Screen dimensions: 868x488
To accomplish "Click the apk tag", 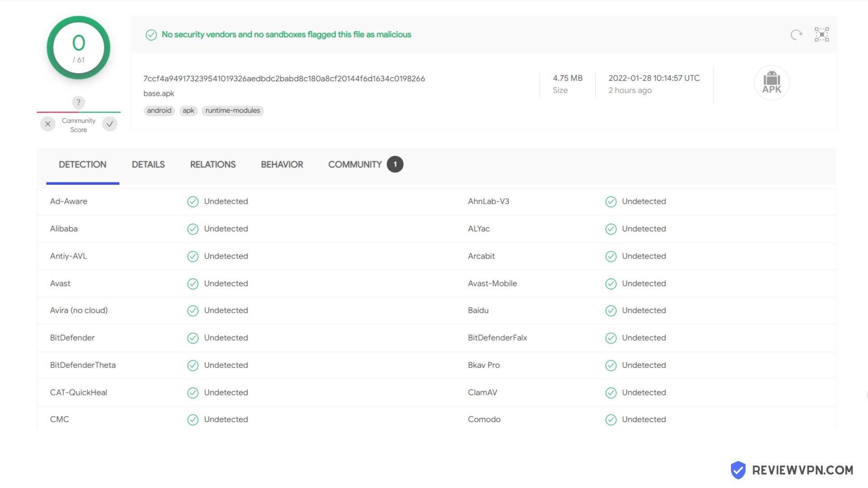I will (x=189, y=111).
